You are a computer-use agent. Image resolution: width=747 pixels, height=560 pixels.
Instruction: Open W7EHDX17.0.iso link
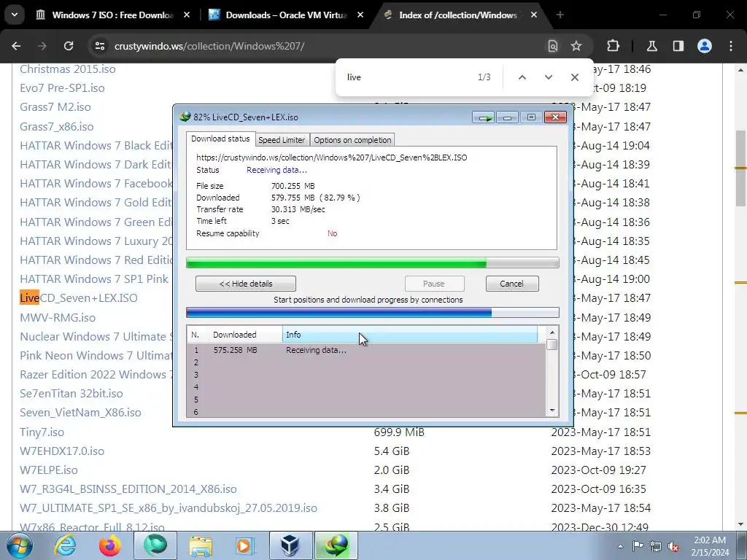coord(62,451)
